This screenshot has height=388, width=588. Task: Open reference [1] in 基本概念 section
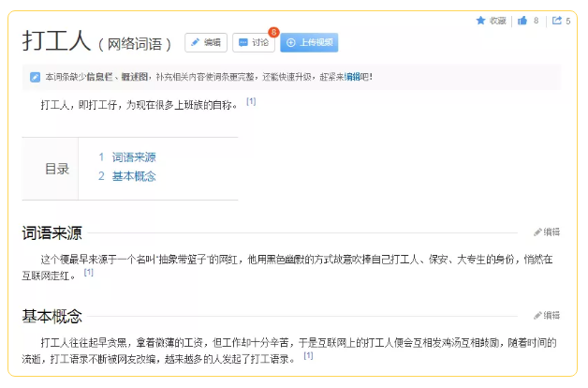(309, 356)
